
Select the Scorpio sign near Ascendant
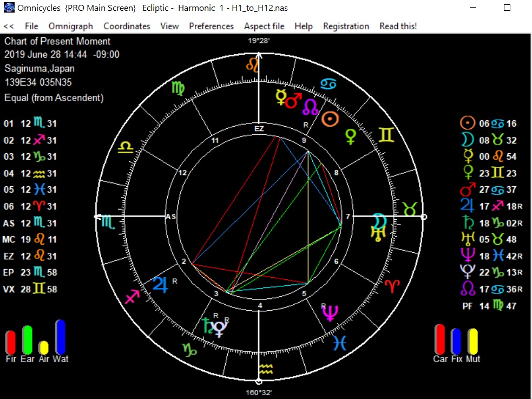(108, 221)
